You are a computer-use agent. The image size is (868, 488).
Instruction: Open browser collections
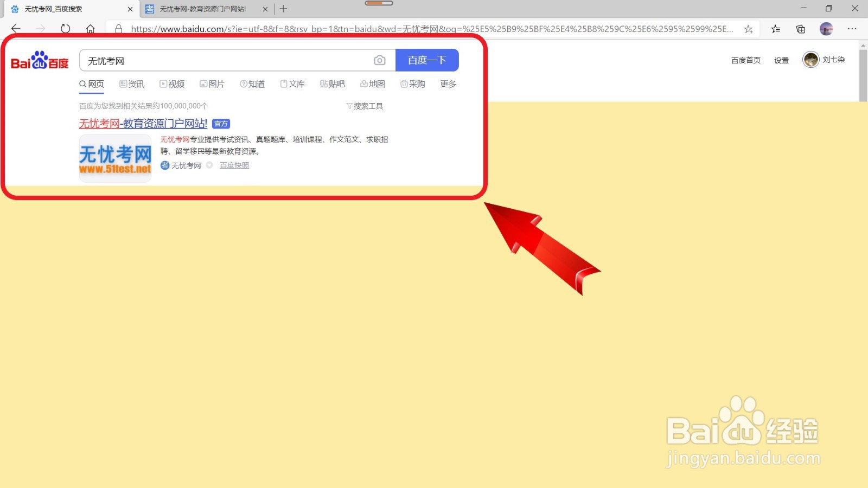[x=801, y=29]
